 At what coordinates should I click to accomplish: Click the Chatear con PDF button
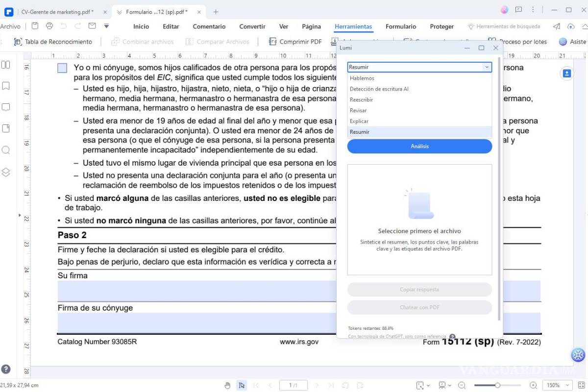(419, 307)
